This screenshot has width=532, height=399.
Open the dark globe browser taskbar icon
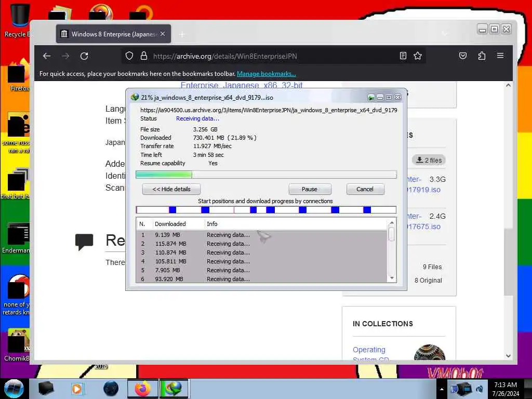[x=111, y=389]
